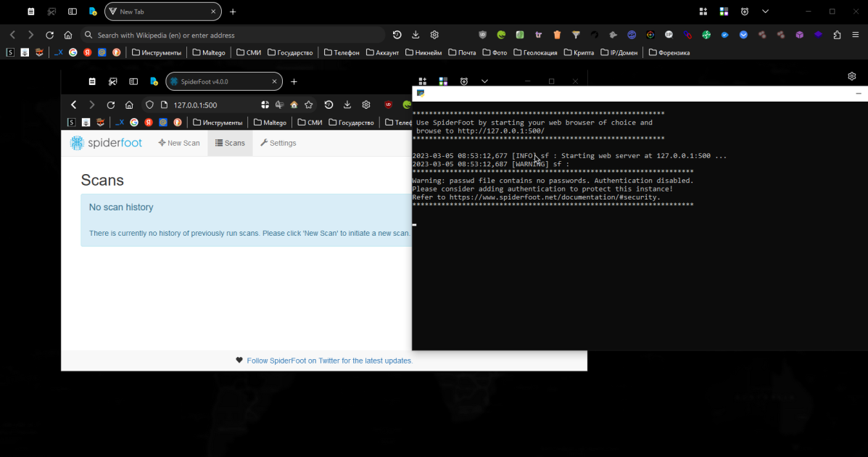Click the 'No scan history' heading
868x457 pixels.
tap(121, 207)
